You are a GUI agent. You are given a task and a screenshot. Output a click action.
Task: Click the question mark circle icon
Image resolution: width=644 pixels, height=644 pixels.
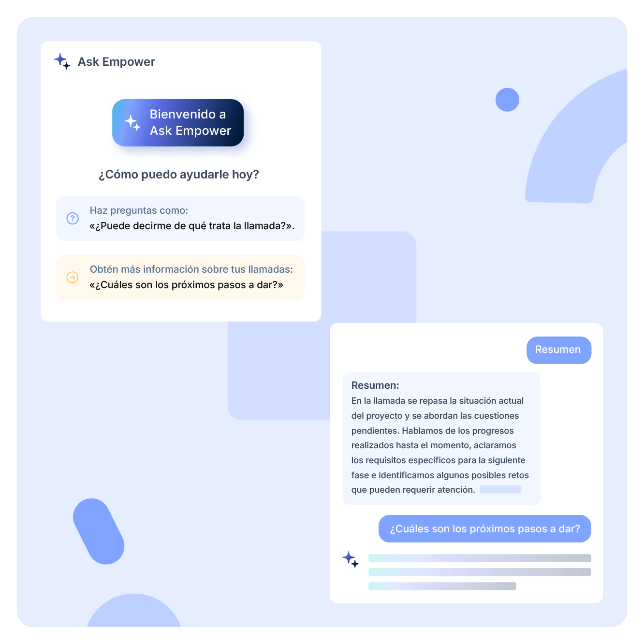[73, 218]
